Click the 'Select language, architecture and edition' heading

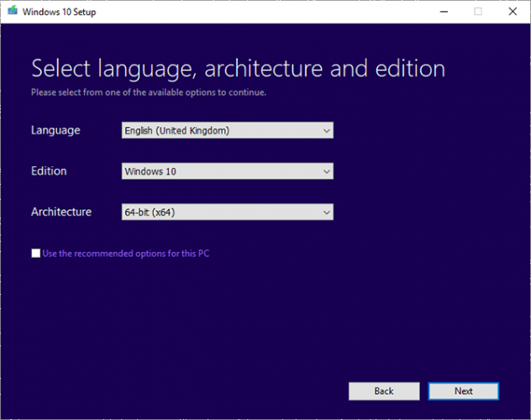pyautogui.click(x=238, y=68)
